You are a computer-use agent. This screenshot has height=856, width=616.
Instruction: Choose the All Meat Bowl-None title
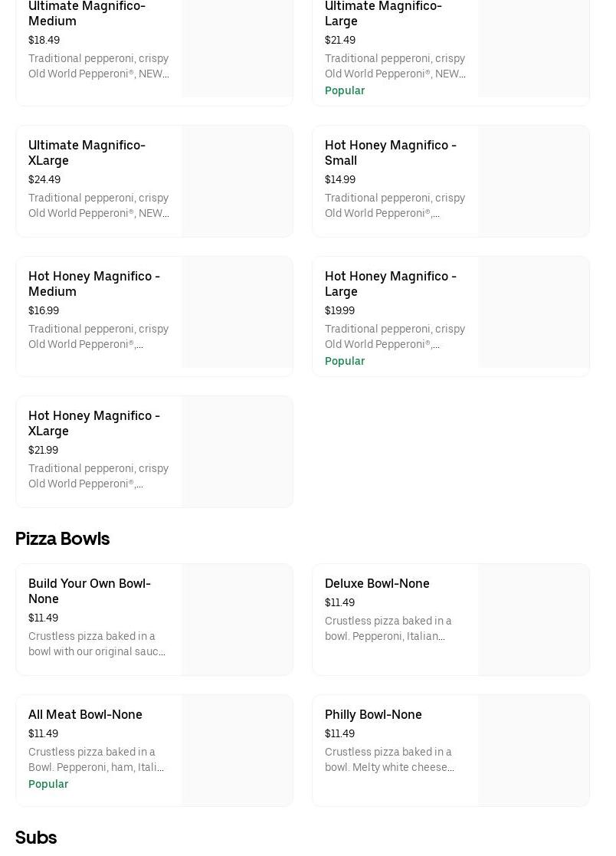(x=85, y=714)
